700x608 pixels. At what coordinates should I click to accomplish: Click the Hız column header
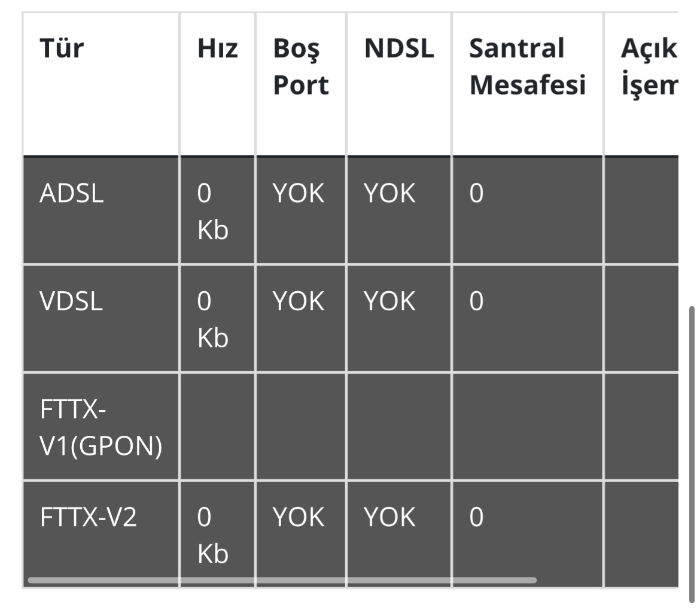[x=218, y=50]
